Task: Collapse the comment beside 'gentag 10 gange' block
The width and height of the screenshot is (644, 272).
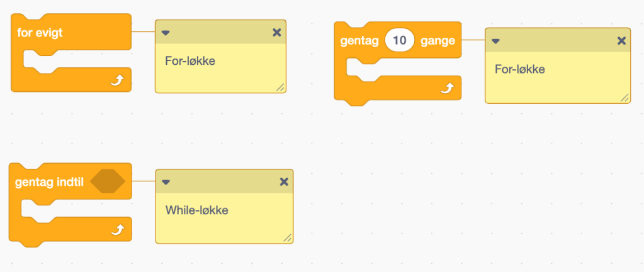Action: [x=495, y=41]
